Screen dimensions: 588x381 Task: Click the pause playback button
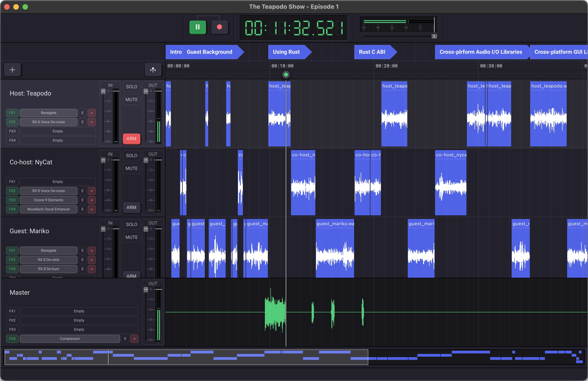point(197,27)
